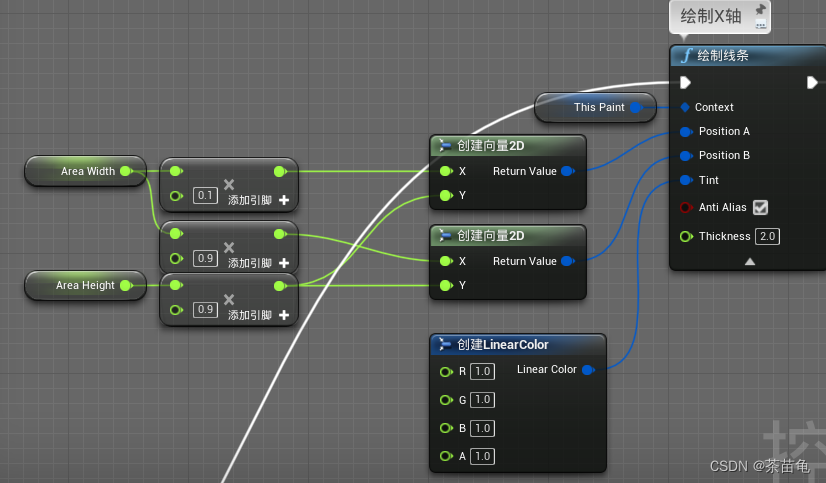Click the Tint input pin
The image size is (826, 483).
coord(686,180)
